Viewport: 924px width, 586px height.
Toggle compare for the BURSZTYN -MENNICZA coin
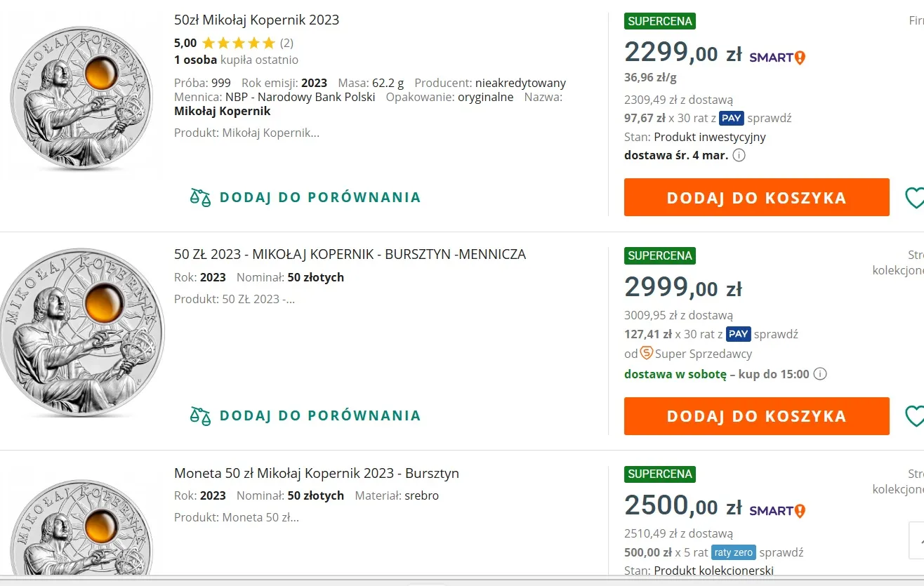[x=305, y=415]
